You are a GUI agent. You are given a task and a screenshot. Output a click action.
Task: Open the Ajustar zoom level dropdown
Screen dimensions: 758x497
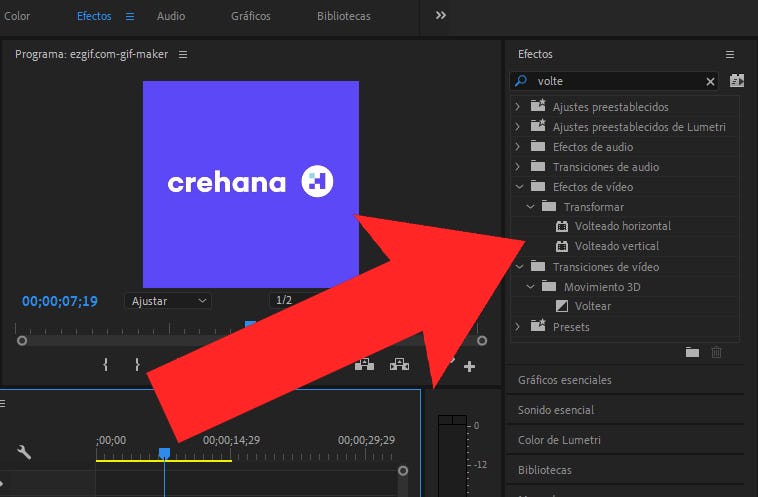167,300
